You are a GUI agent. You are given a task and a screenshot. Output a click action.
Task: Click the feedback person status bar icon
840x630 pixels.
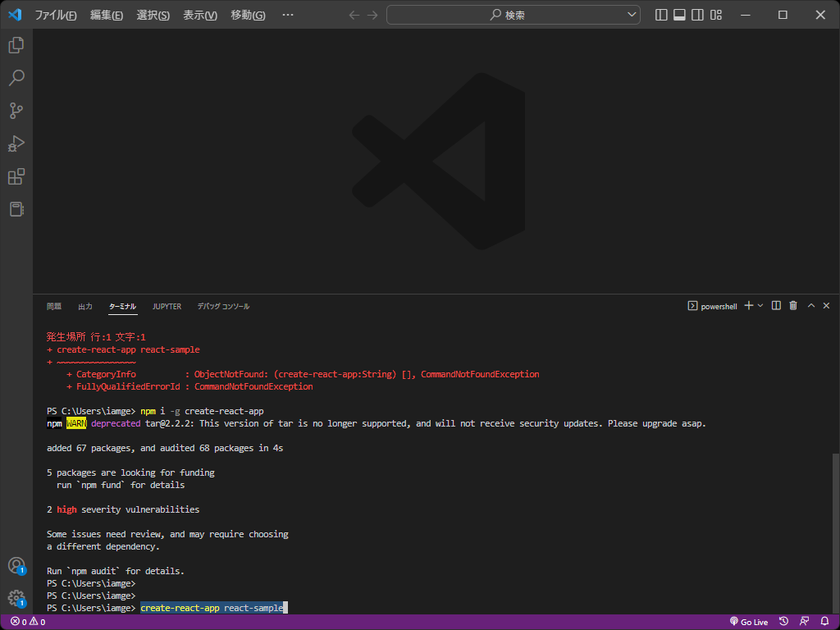(x=804, y=622)
